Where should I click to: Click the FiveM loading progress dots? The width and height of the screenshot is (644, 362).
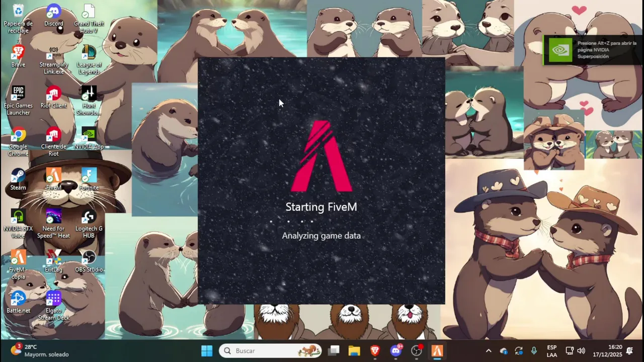coord(292,221)
